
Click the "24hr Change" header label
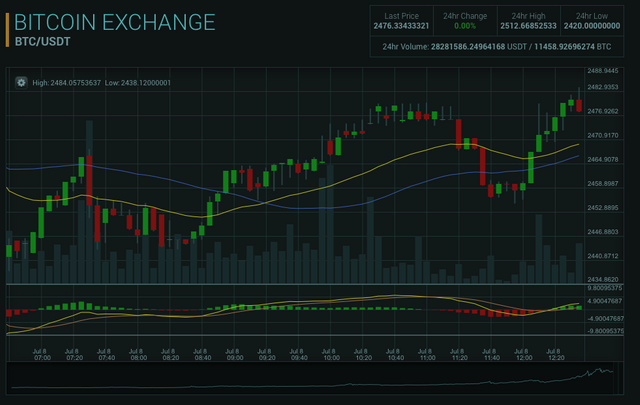click(465, 16)
